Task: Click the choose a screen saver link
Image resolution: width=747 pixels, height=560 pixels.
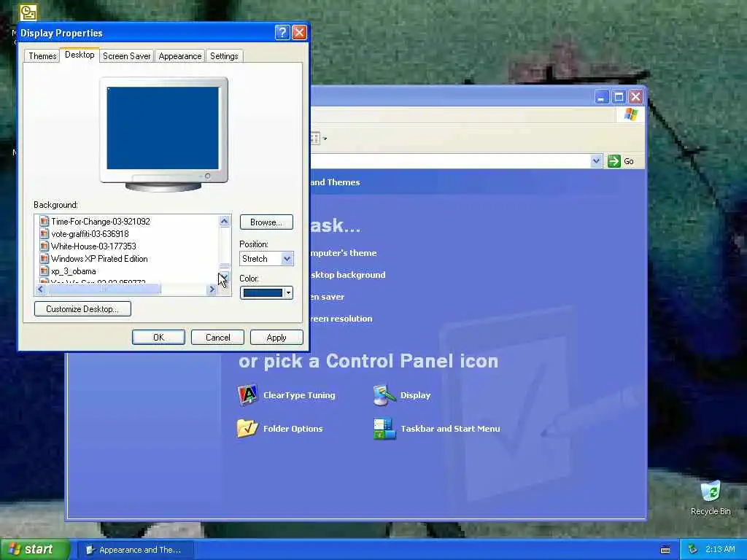Action: [x=328, y=297]
